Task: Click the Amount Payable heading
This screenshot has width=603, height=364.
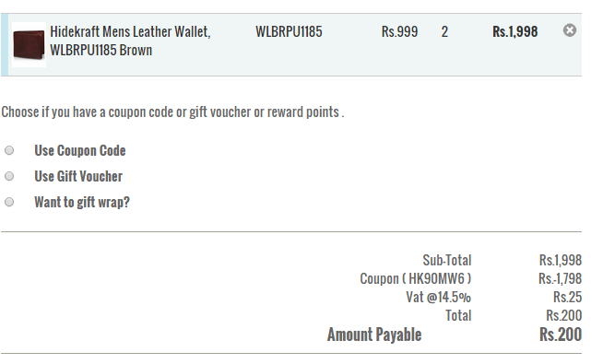Action: tap(374, 335)
